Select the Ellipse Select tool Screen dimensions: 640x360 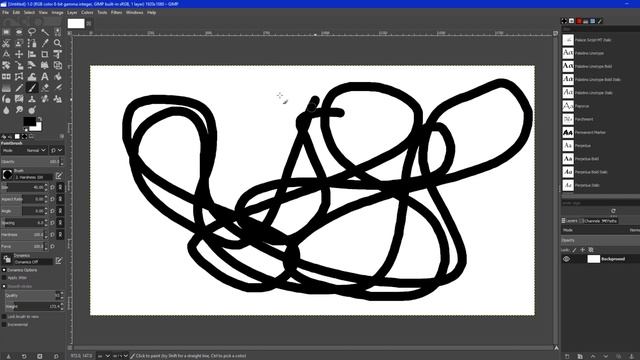point(19,32)
